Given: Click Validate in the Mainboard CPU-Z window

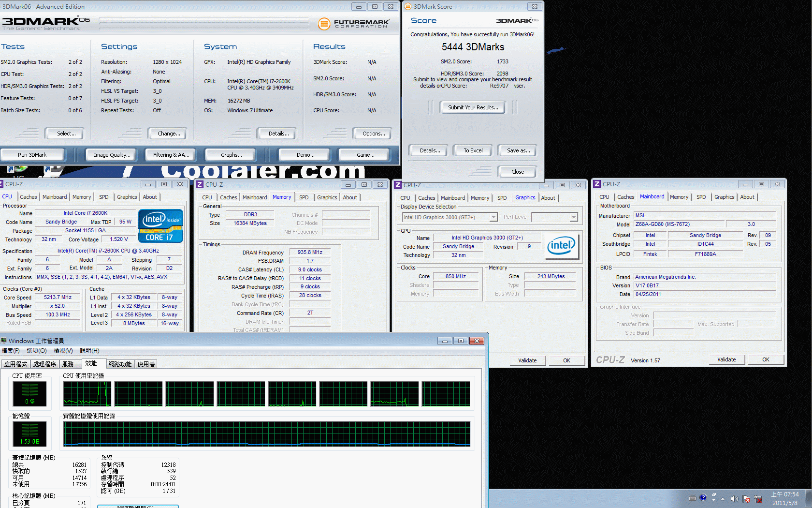Looking at the screenshot, I should coord(726,359).
